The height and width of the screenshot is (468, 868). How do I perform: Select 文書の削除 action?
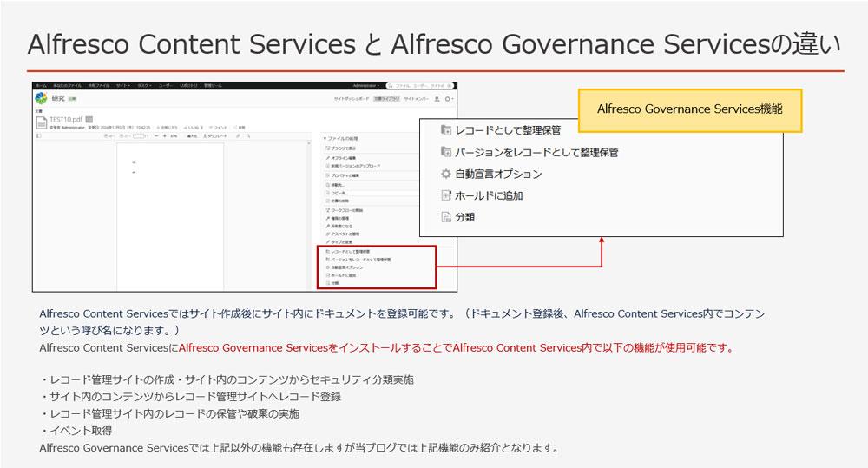338,201
